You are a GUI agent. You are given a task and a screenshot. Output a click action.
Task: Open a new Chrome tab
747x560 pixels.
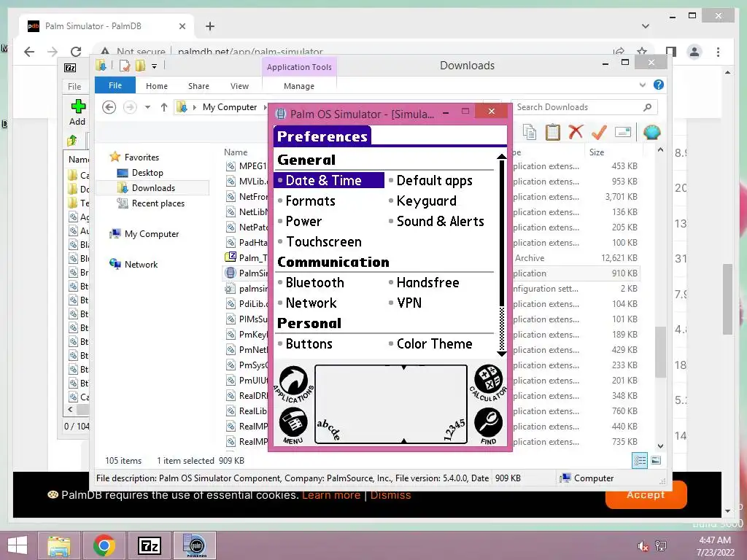click(x=210, y=26)
